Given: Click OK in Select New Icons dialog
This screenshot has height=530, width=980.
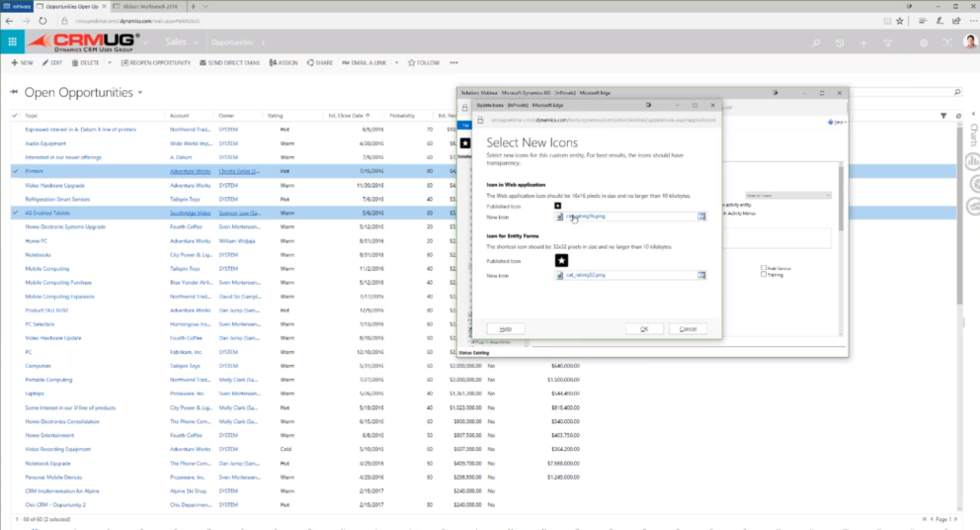Looking at the screenshot, I should 644,329.
